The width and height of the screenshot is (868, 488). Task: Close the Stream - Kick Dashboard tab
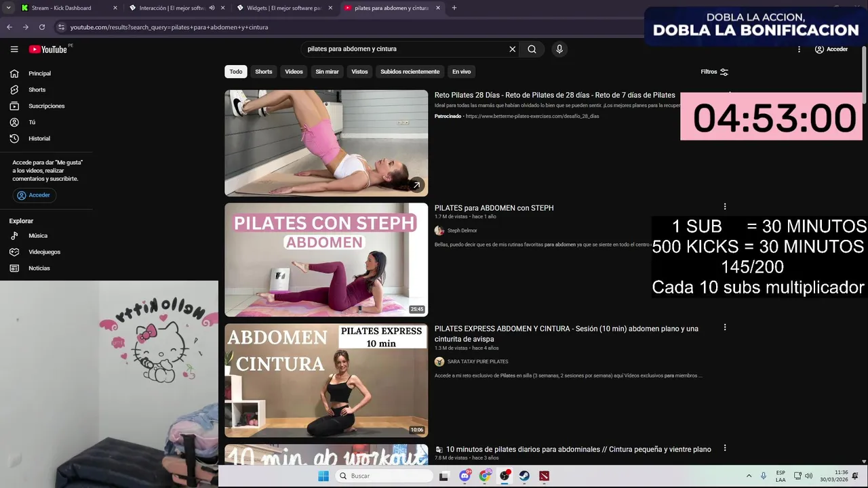coord(115,8)
